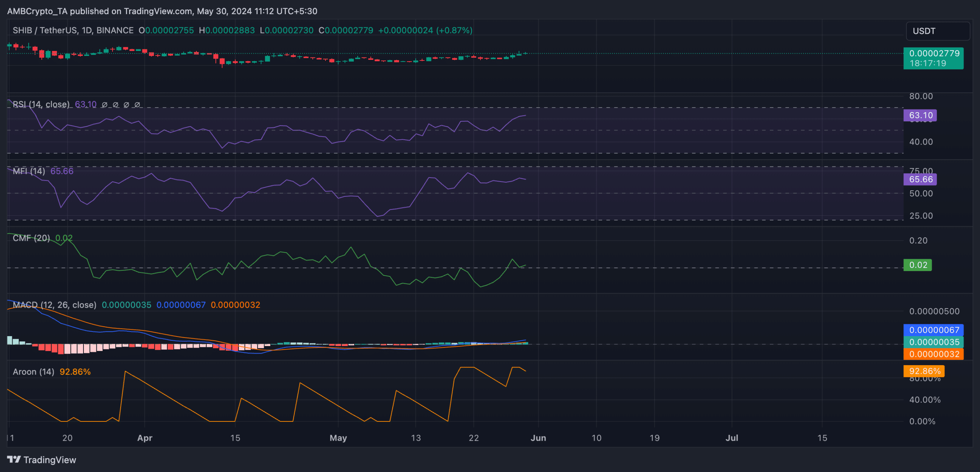The width and height of the screenshot is (980, 472).
Task: Click the RSI value tag 63.10
Action: (x=920, y=115)
